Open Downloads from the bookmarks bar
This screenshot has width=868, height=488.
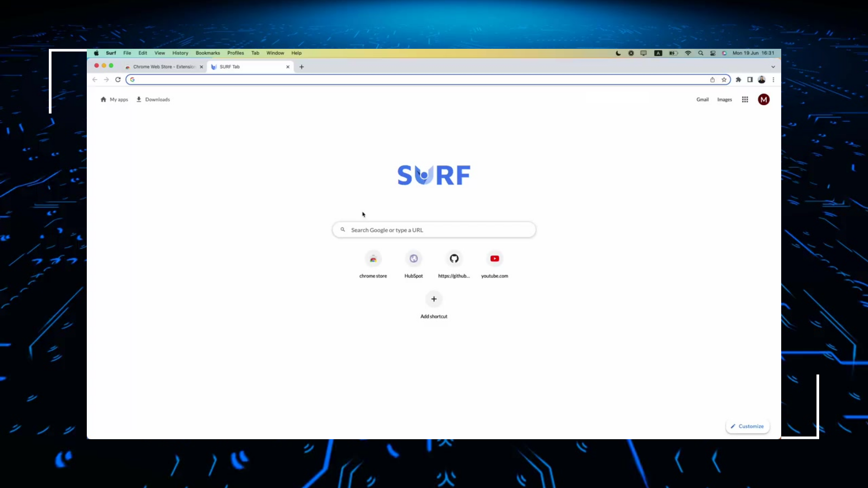[x=153, y=99]
